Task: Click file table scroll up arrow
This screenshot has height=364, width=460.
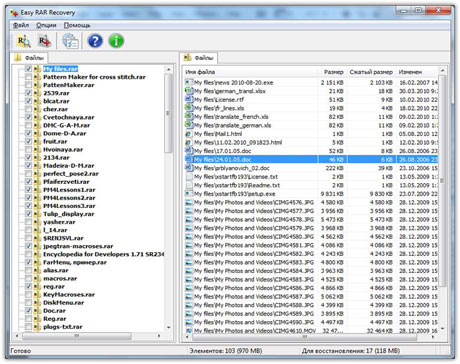Action: click(442, 70)
